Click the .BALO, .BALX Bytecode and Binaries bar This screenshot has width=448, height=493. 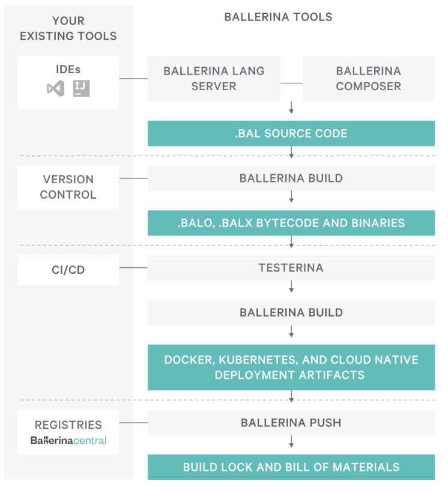pyautogui.click(x=291, y=223)
